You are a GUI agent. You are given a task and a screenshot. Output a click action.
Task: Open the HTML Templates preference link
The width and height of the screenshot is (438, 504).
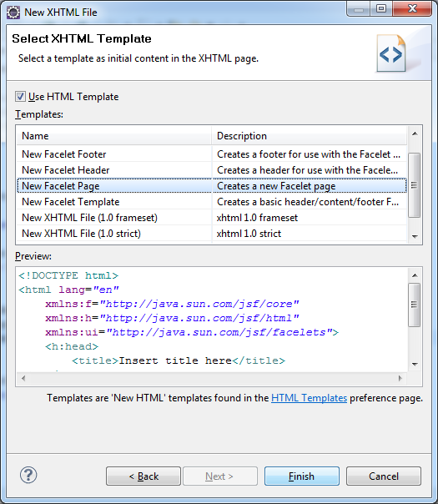[309, 398]
